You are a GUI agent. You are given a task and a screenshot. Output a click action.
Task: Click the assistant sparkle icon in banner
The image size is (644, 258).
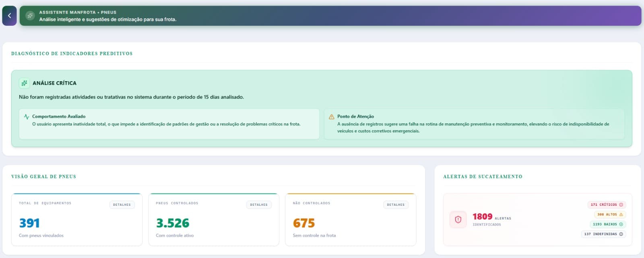30,16
